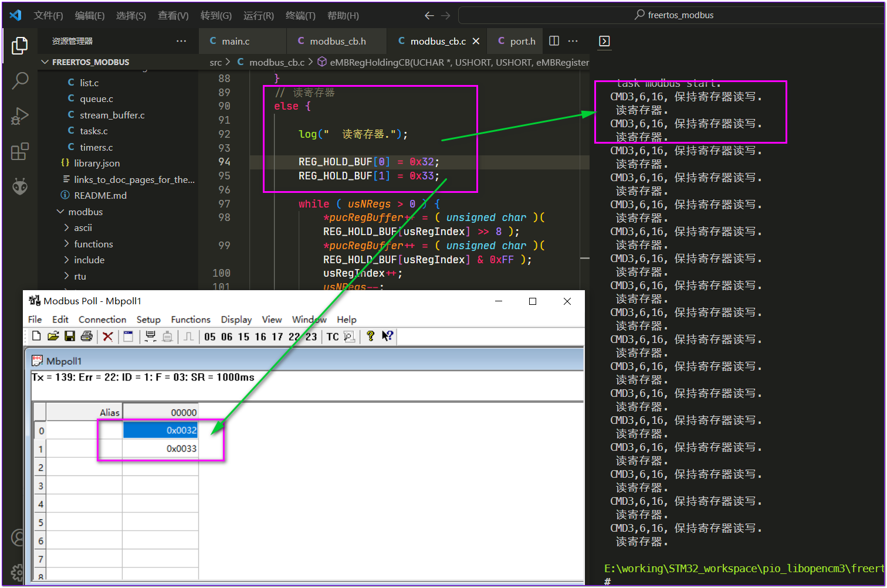
Task: Open Modbus Poll Functions menu
Action: tap(191, 320)
